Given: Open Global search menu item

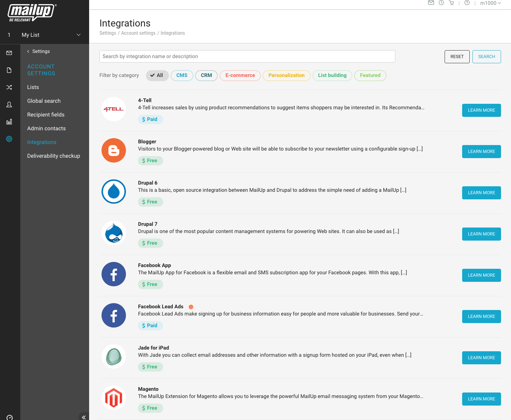Looking at the screenshot, I should [x=44, y=101].
